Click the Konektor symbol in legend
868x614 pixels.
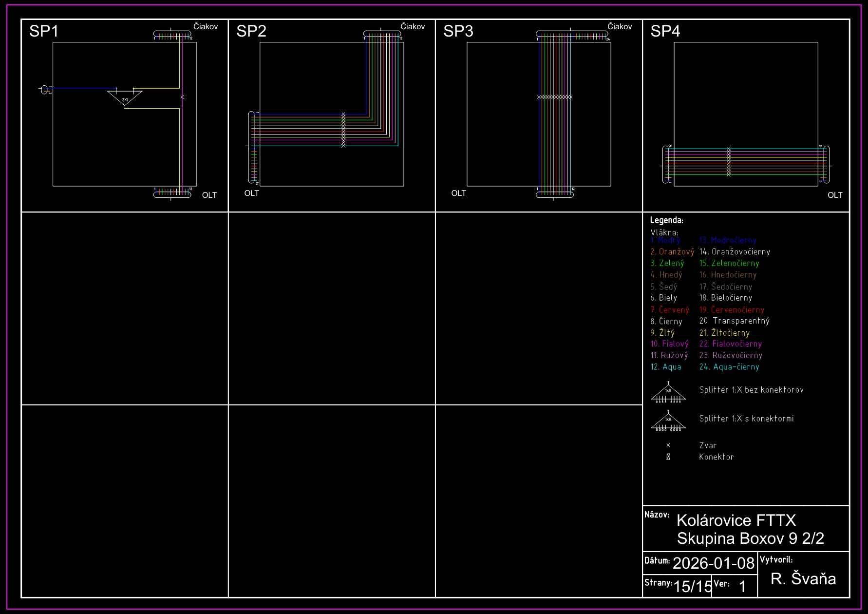pos(668,457)
